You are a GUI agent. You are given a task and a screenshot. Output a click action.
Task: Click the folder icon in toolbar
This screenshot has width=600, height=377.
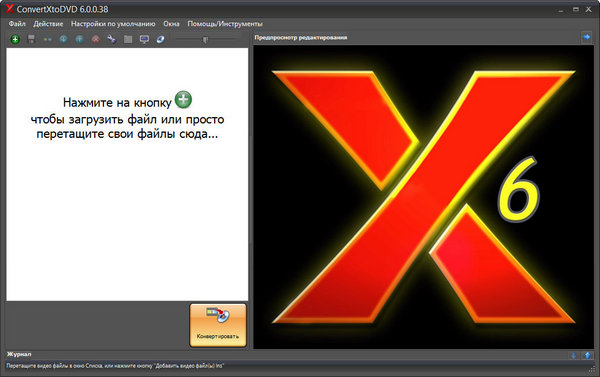tap(128, 39)
